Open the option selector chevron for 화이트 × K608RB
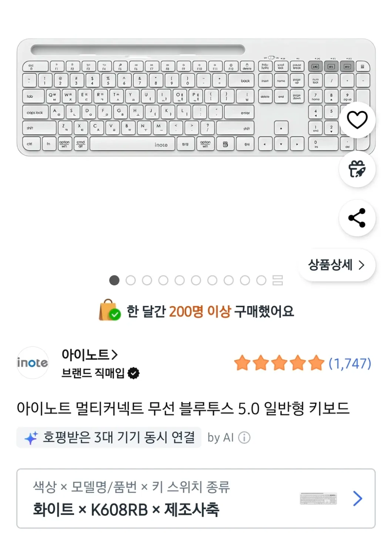Screen dimensions: 392x533 pyautogui.click(x=358, y=499)
